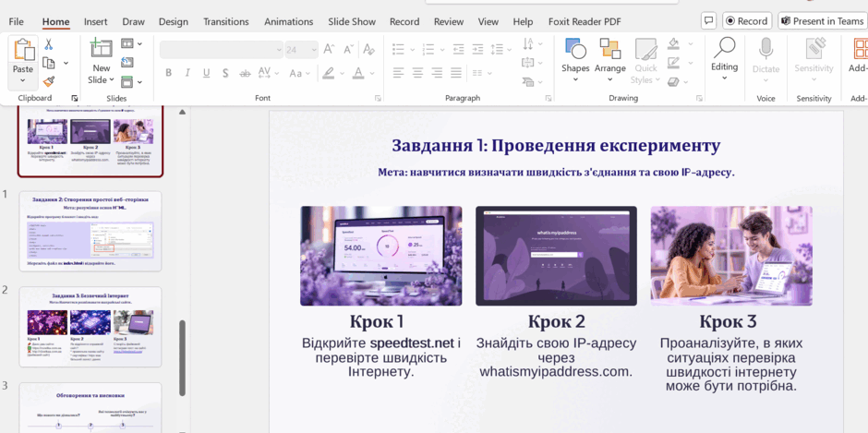Image resolution: width=868 pixels, height=433 pixels.
Task: Open the font name combo box
Action: pos(222,50)
